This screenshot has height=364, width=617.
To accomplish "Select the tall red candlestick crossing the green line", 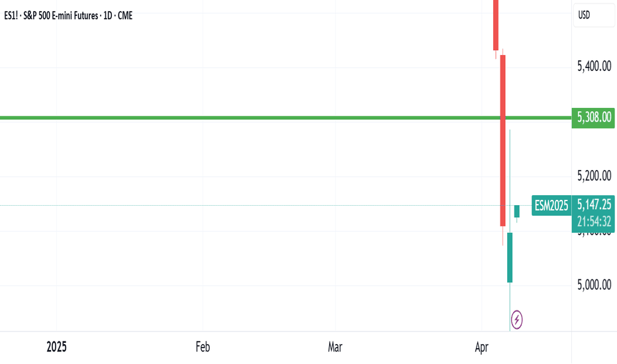I will tap(503, 140).
